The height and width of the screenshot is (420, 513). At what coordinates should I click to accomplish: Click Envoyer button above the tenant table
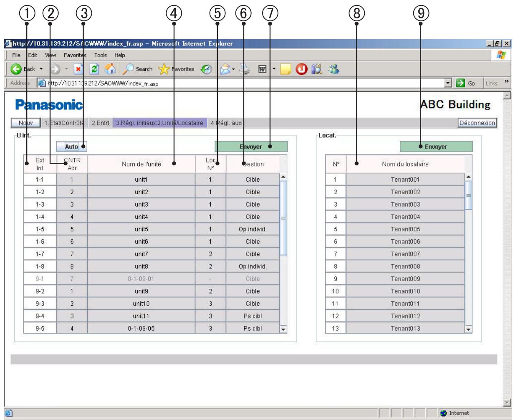pos(436,147)
